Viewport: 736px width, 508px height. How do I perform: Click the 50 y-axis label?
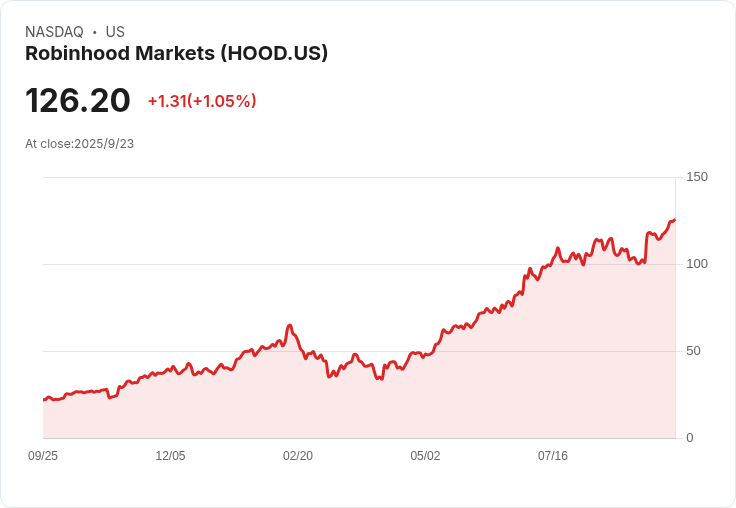[693, 351]
